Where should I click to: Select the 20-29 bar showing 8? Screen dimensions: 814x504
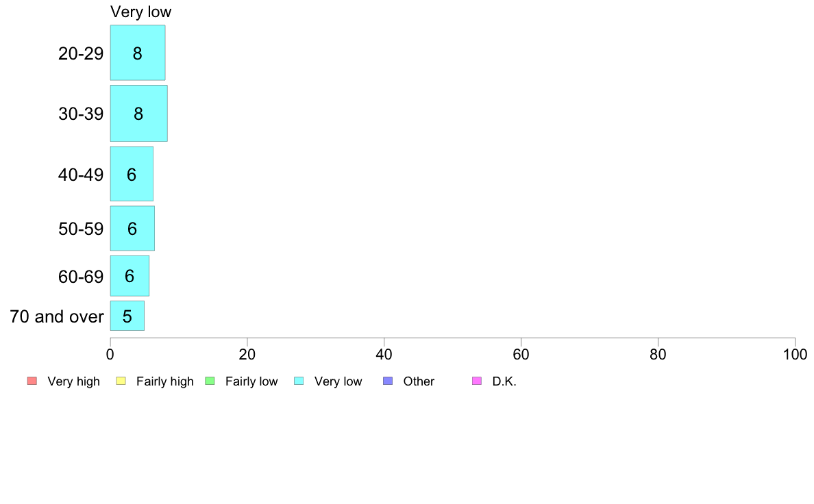point(138,53)
